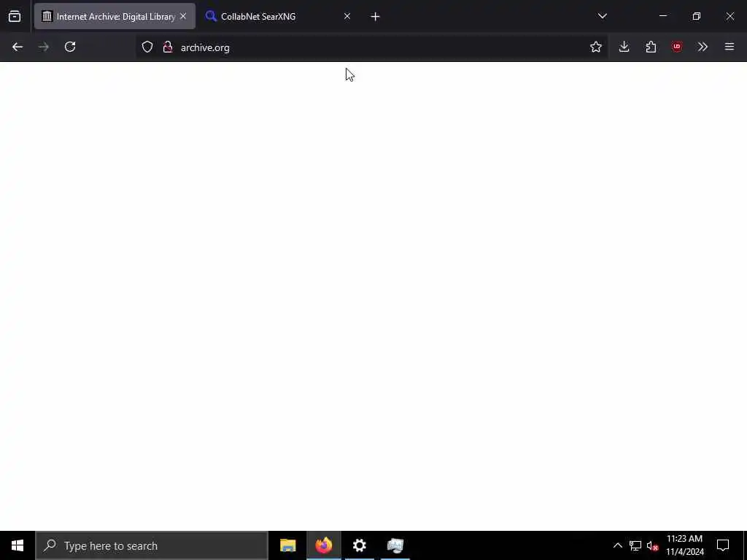Viewport: 747px width, 560px height.
Task: Open muted volume tray icon
Action: (x=653, y=545)
